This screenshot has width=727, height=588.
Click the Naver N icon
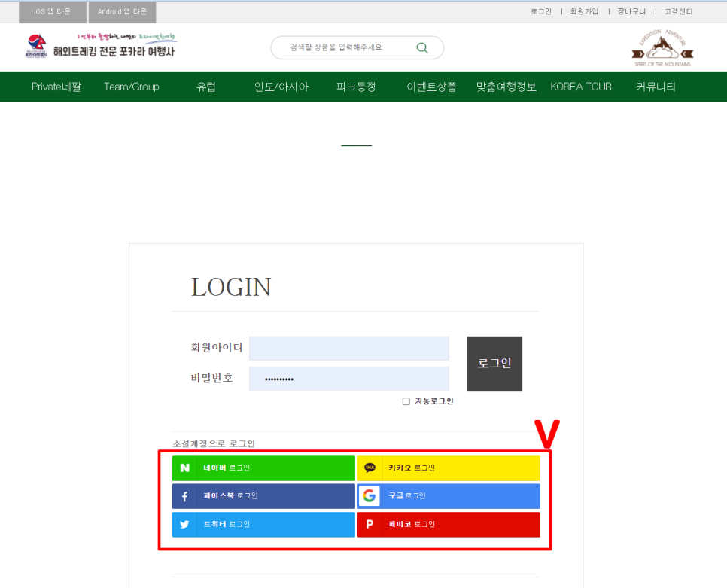pyautogui.click(x=184, y=468)
